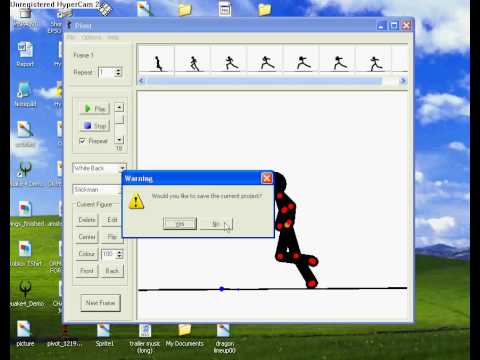Click the size spinner arrows beside 100
Image resolution: width=480 pixels, height=360 pixels.
[120, 254]
